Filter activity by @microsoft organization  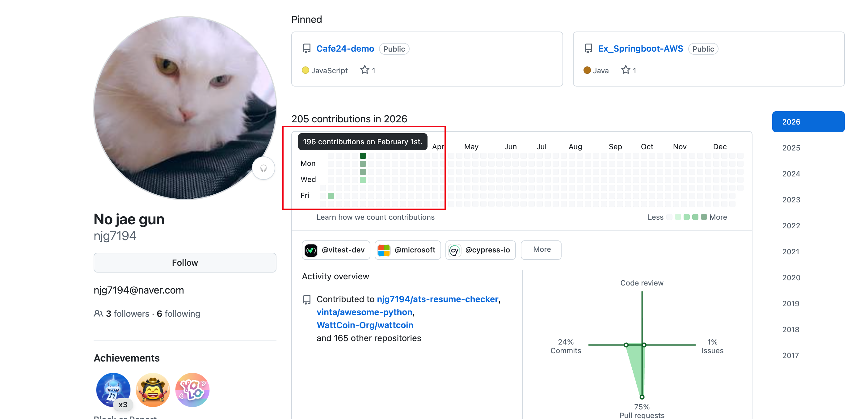407,250
